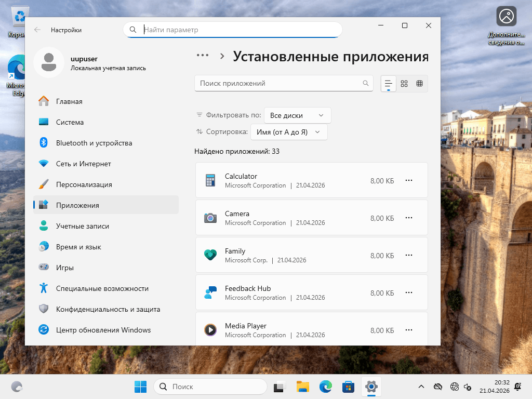The image size is (532, 399).
Task: Open Сеть и Интернет section
Action: (x=85, y=164)
